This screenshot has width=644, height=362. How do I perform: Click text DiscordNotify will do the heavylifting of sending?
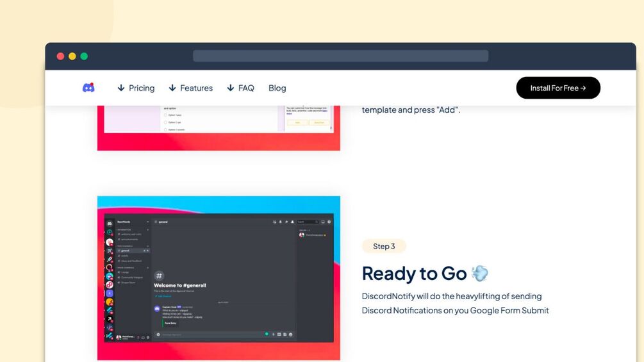click(452, 296)
